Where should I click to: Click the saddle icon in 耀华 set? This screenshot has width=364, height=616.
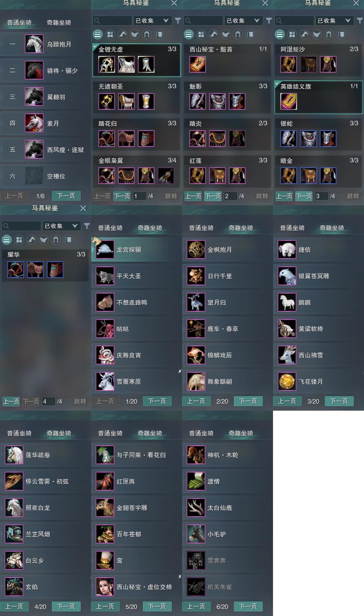click(x=35, y=270)
